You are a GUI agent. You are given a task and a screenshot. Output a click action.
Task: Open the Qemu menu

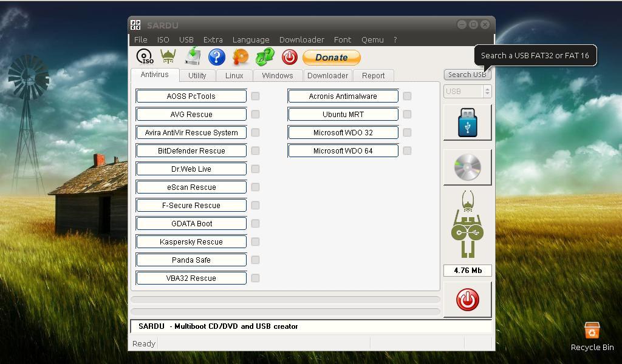(x=372, y=39)
